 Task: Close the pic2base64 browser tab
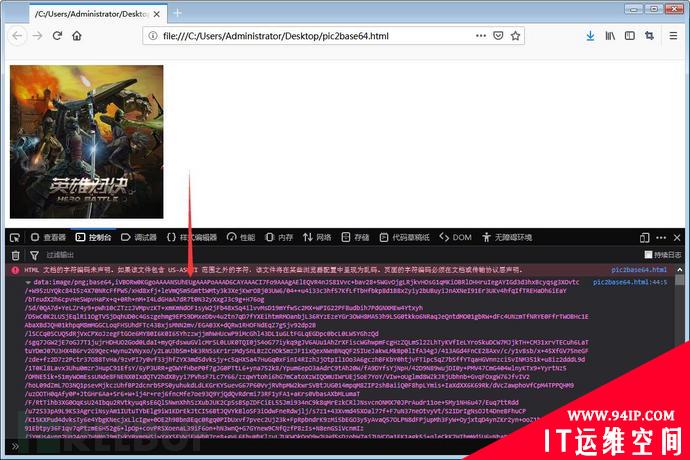pos(157,14)
